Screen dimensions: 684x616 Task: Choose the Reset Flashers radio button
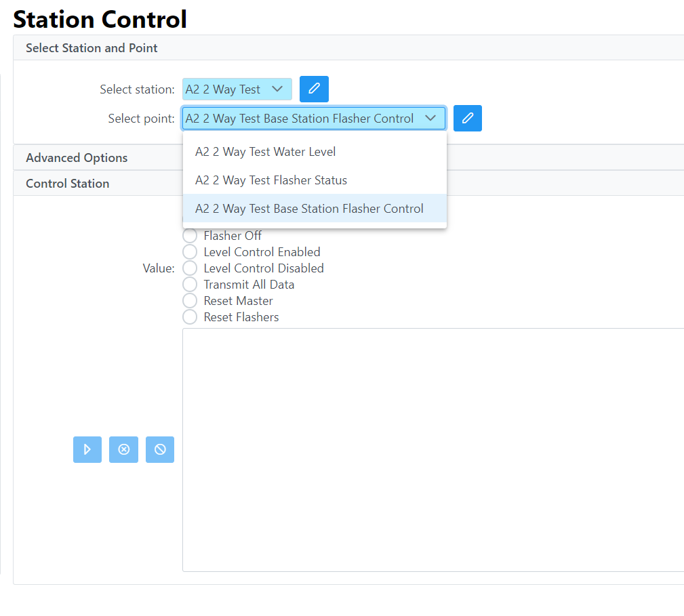tap(190, 317)
